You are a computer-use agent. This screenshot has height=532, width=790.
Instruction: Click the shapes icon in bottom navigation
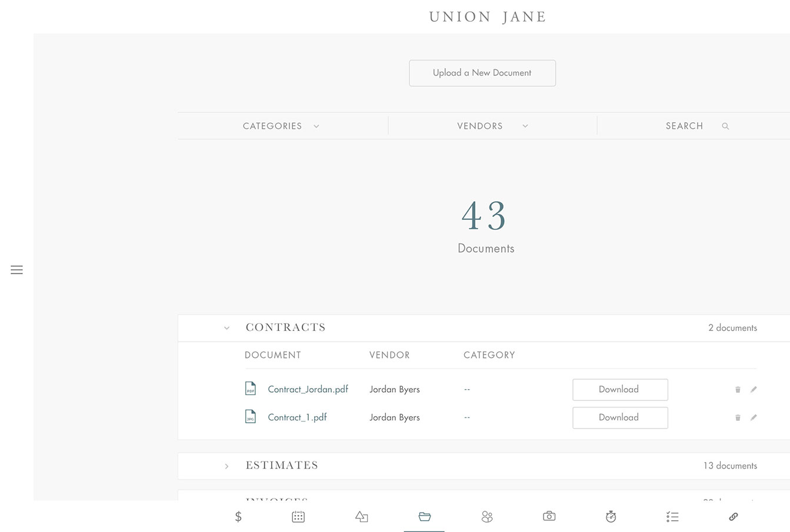coord(361,517)
